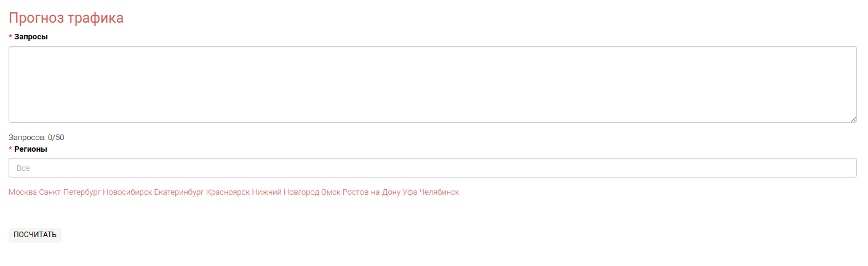Add Екатеринбург via quick link
The width and height of the screenshot is (868, 266).
179,192
